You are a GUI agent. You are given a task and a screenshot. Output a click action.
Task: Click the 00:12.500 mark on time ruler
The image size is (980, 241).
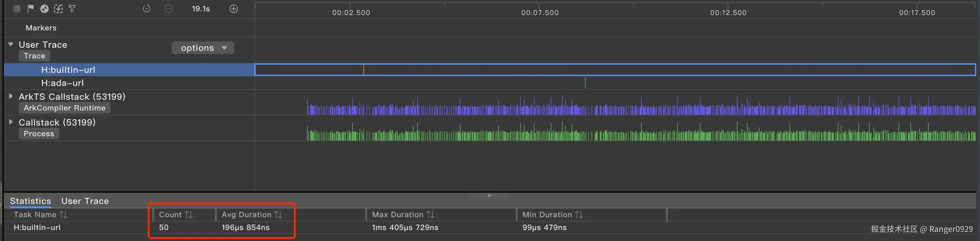[728, 13]
